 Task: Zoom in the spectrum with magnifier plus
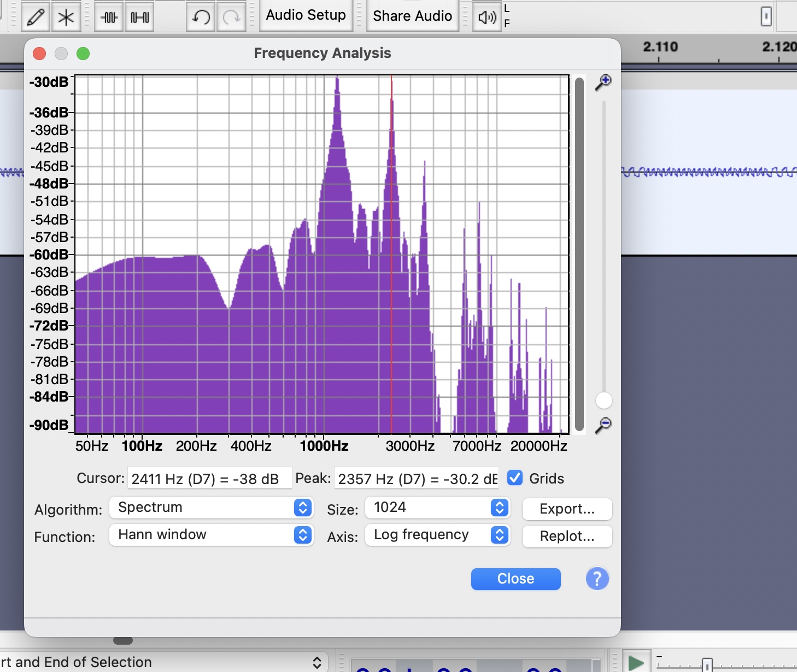coord(603,82)
